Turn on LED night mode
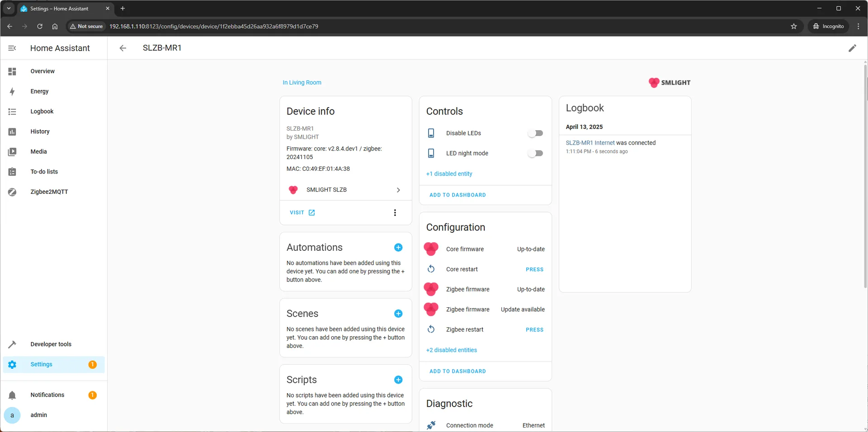 535,153
